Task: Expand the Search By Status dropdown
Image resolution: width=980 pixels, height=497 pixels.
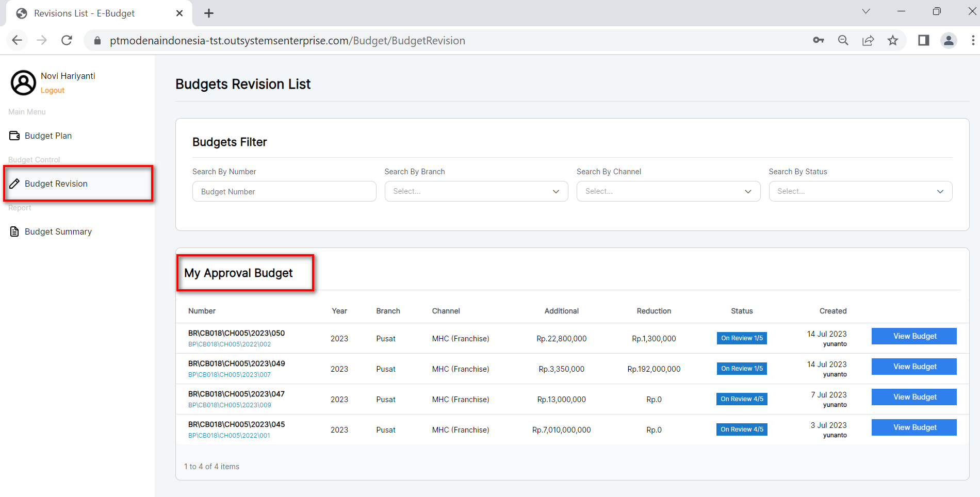Action: (860, 191)
